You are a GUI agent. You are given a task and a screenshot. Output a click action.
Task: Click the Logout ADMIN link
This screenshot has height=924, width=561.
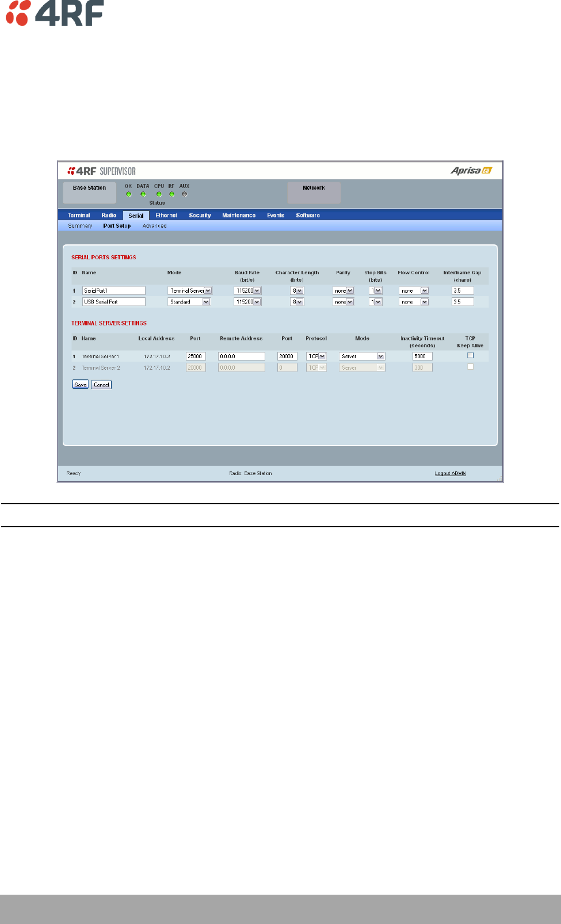[450, 473]
